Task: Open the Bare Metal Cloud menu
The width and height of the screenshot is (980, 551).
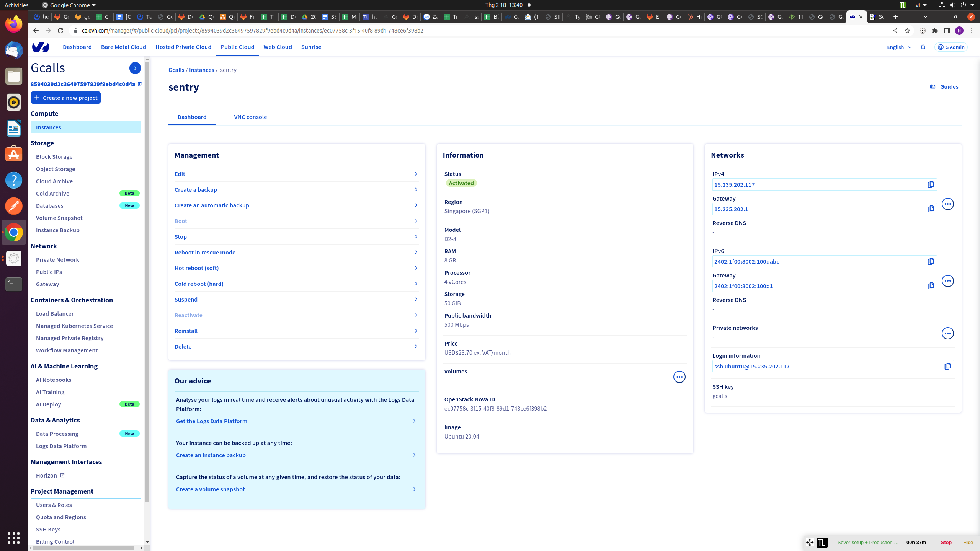Action: 123,47
